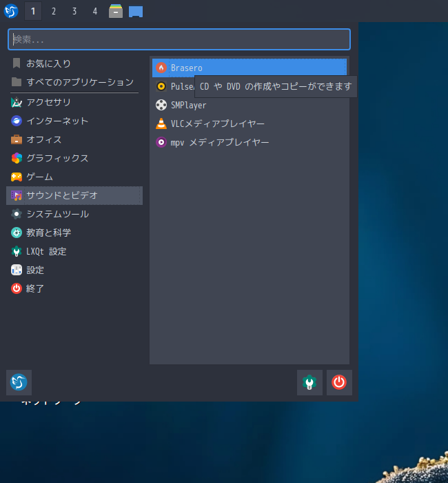This screenshot has height=483, width=448.
Task: Open the インターネット category
Action: pos(74,121)
